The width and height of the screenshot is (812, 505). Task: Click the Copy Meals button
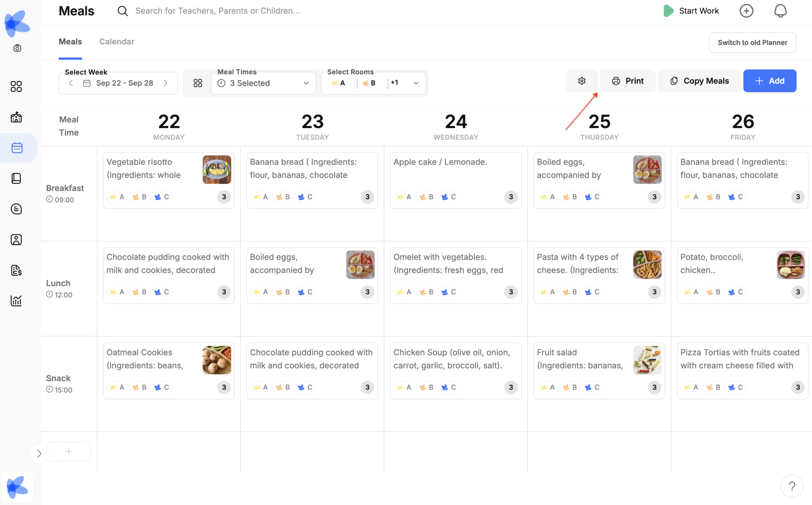point(699,81)
